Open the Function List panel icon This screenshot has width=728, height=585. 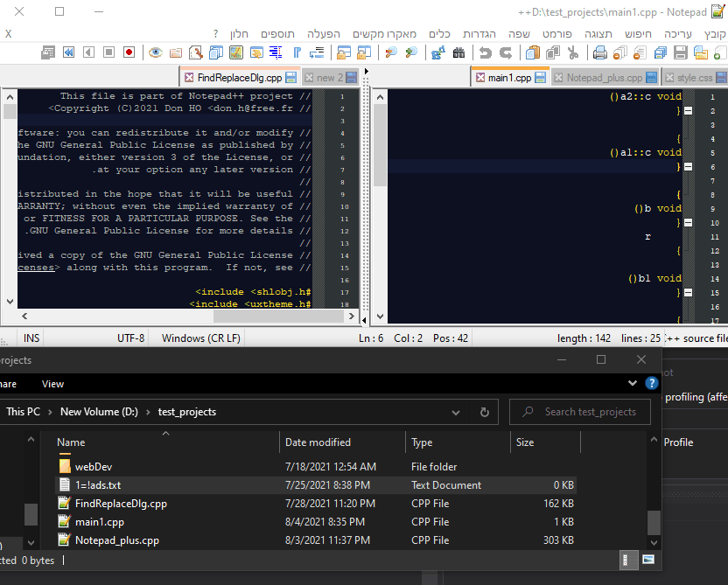(195, 52)
